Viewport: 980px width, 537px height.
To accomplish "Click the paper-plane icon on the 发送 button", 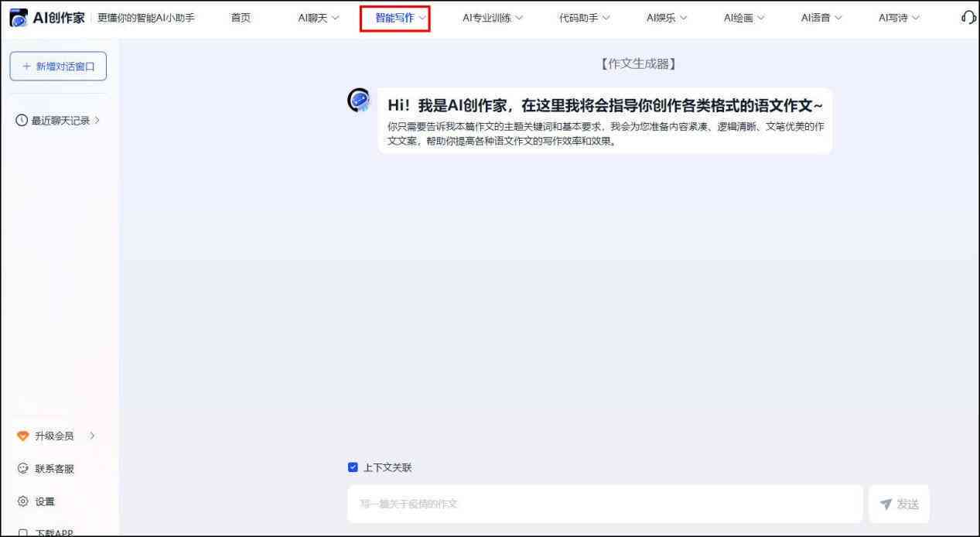I will click(886, 505).
